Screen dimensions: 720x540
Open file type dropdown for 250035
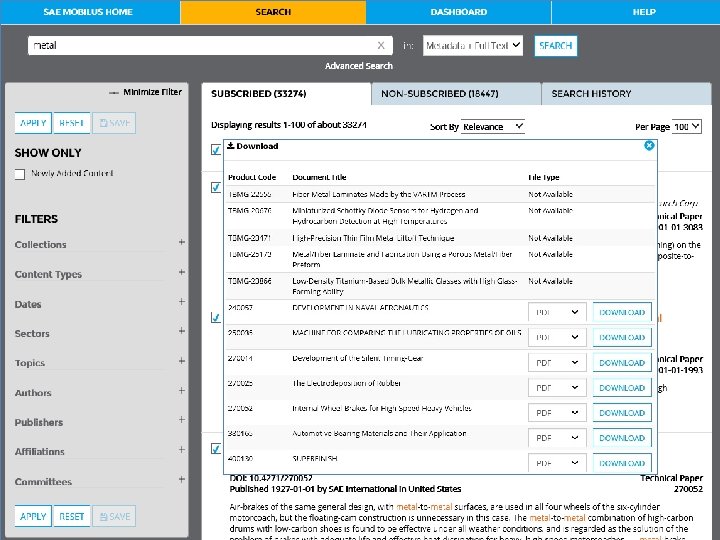557,337
